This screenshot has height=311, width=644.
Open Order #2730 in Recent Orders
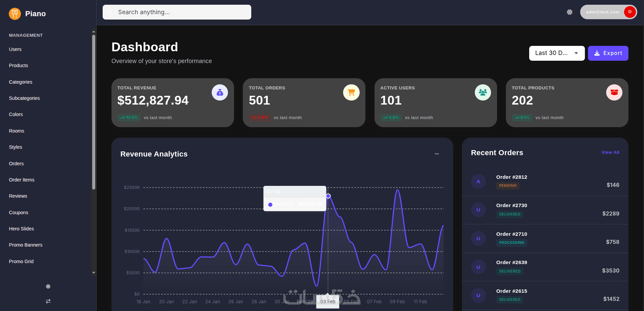pyautogui.click(x=545, y=210)
